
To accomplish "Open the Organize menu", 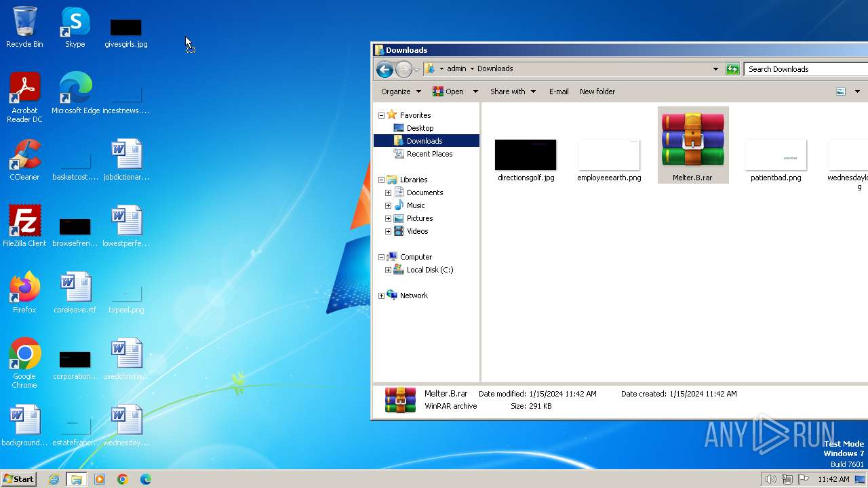I will (x=401, y=91).
